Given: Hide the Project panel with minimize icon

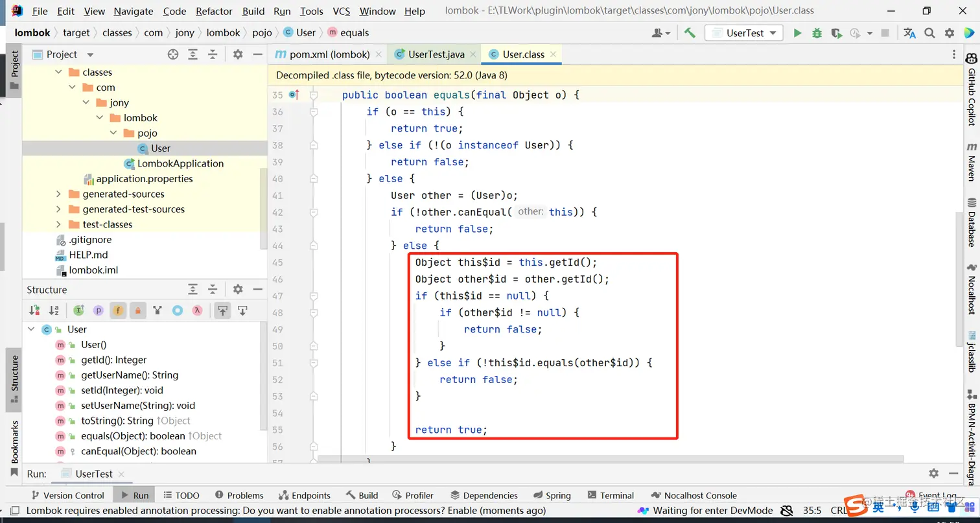Looking at the screenshot, I should (x=257, y=54).
